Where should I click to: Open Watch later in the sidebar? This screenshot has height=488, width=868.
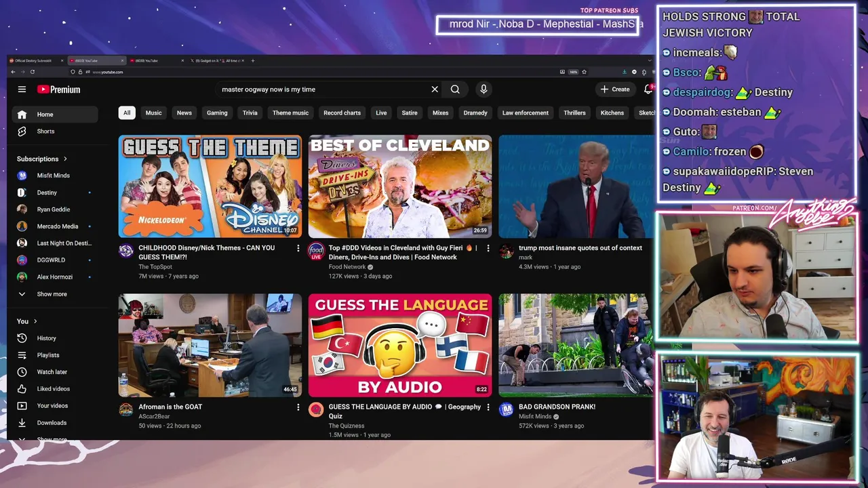[x=54, y=372]
